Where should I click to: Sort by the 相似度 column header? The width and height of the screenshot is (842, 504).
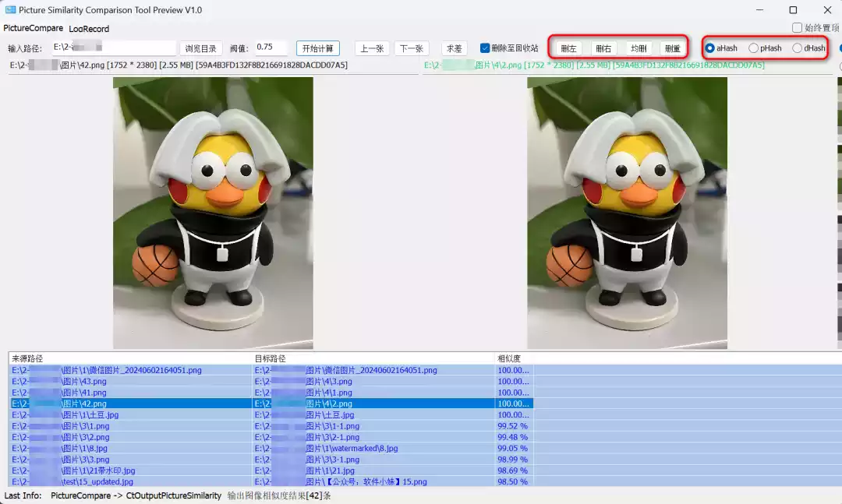[508, 358]
